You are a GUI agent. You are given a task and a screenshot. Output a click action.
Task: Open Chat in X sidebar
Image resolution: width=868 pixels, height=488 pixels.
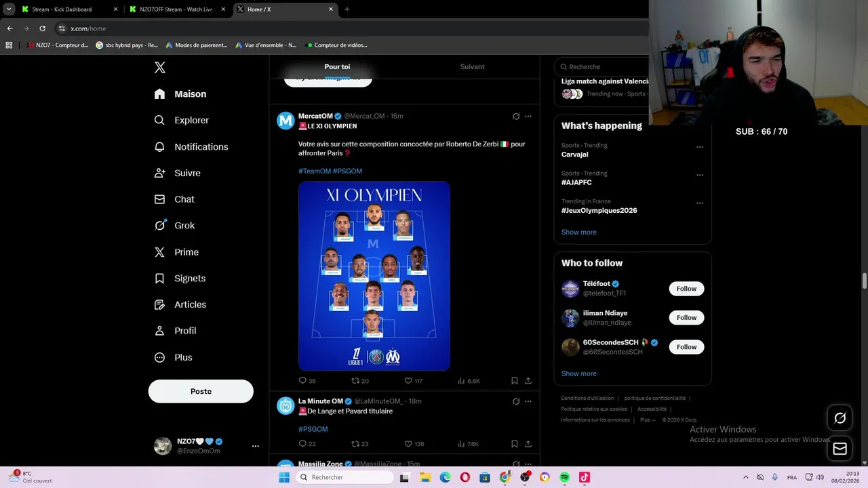point(174,199)
